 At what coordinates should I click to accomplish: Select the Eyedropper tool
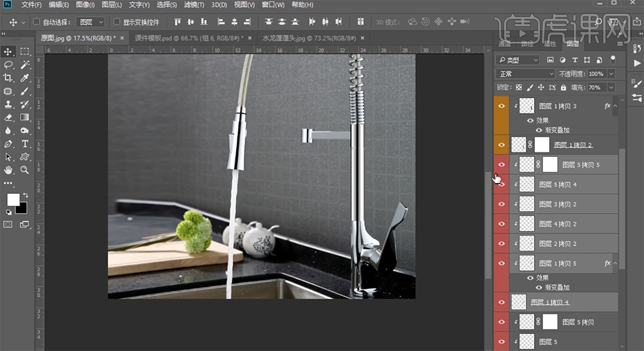[x=25, y=77]
